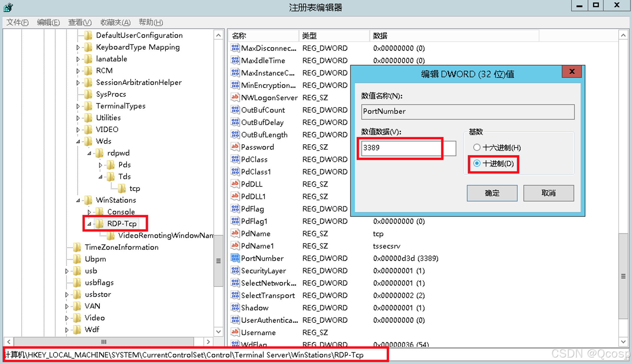This screenshot has height=364, width=632.
Task: Click the 确定 OK button
Action: pyautogui.click(x=492, y=193)
